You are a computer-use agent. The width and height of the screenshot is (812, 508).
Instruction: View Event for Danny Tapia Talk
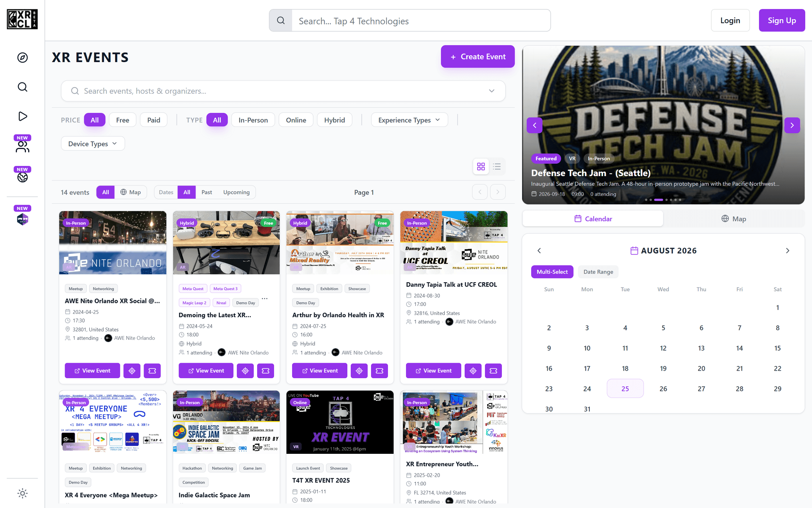[x=433, y=371]
